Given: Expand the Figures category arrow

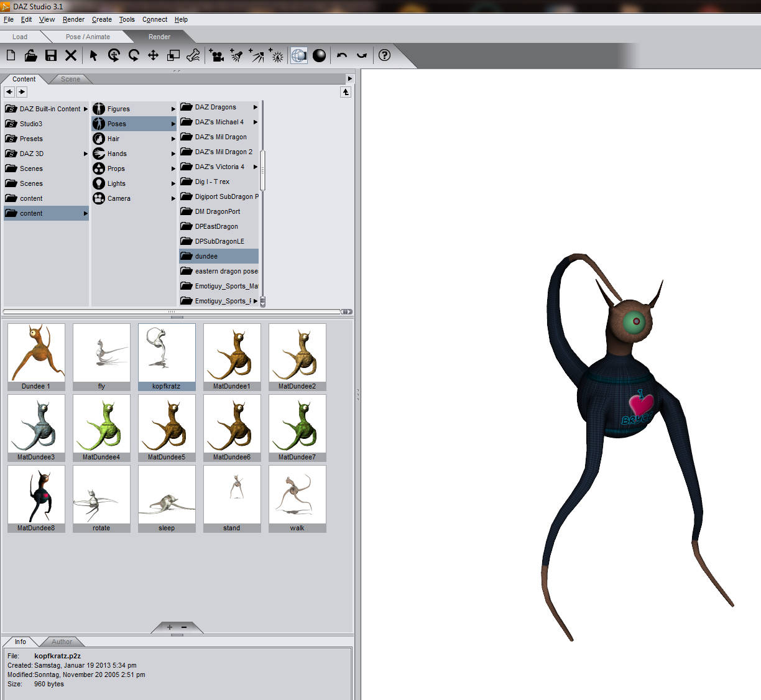Looking at the screenshot, I should click(x=173, y=109).
